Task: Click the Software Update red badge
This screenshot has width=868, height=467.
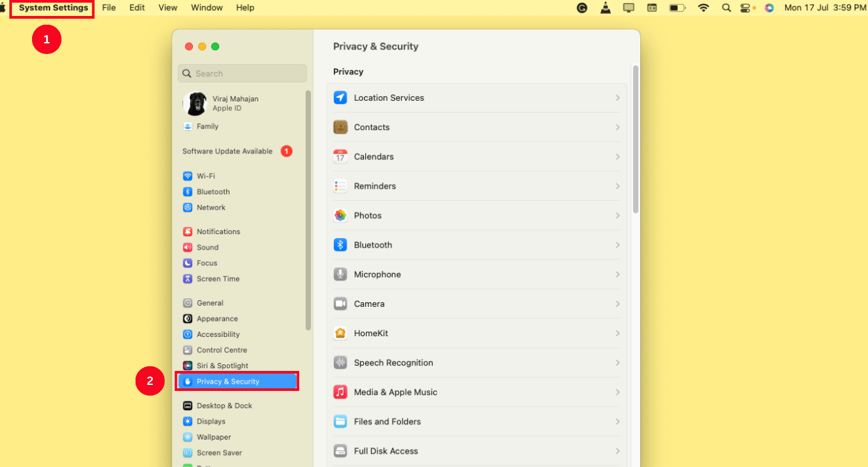Action: pyautogui.click(x=286, y=151)
